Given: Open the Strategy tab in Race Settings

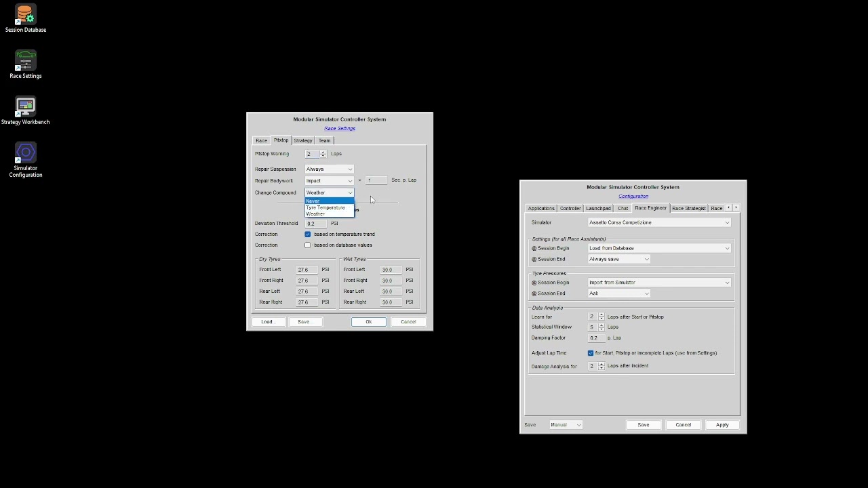Looking at the screenshot, I should click(x=302, y=140).
